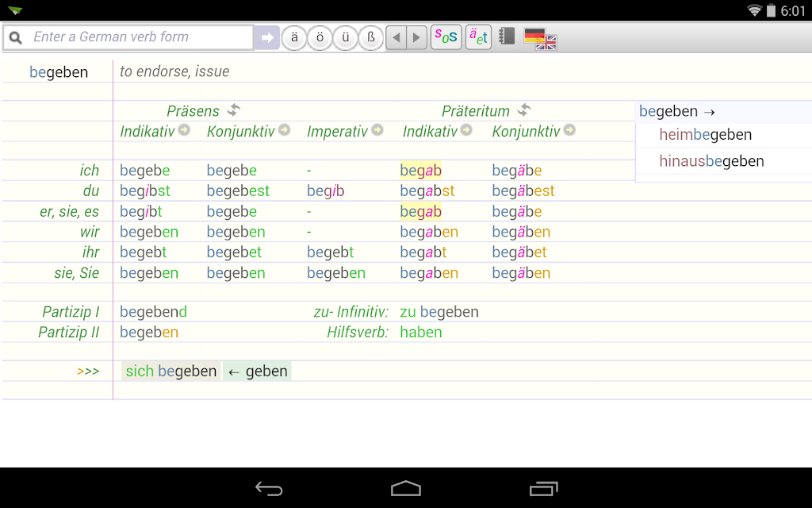Insert the ß eszett character
The image size is (812, 508).
tap(371, 37)
